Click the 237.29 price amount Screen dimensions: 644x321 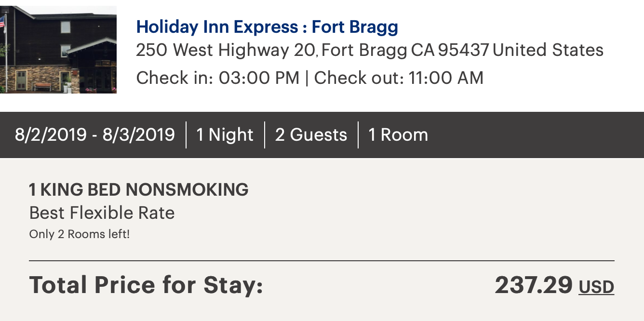tap(534, 285)
